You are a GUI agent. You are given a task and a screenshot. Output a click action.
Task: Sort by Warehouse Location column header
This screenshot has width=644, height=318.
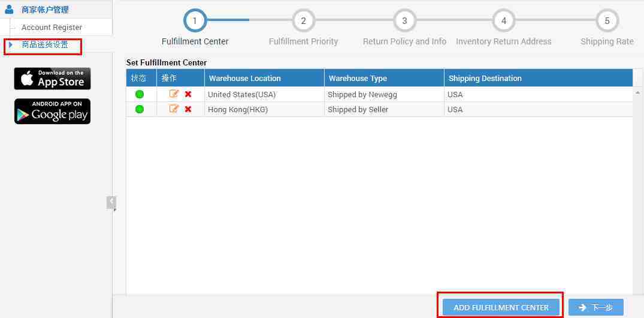[245, 78]
